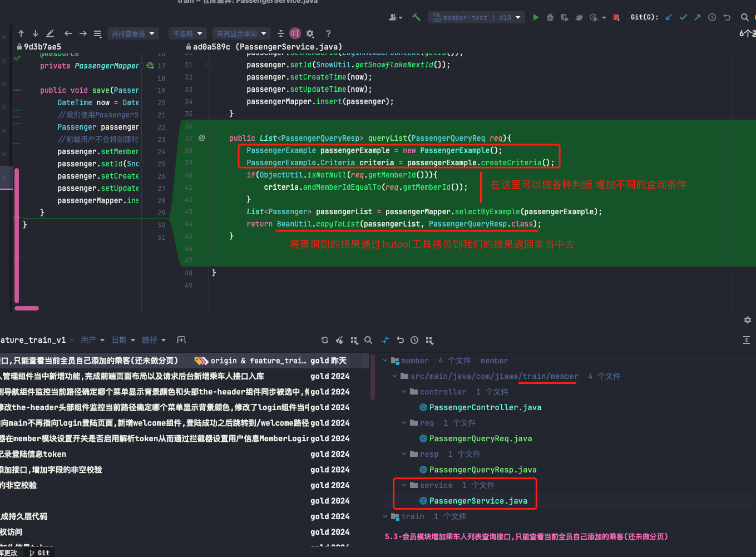Click the pink vertical scrollbar of left pane
This screenshot has width=756, height=557.
point(17,235)
